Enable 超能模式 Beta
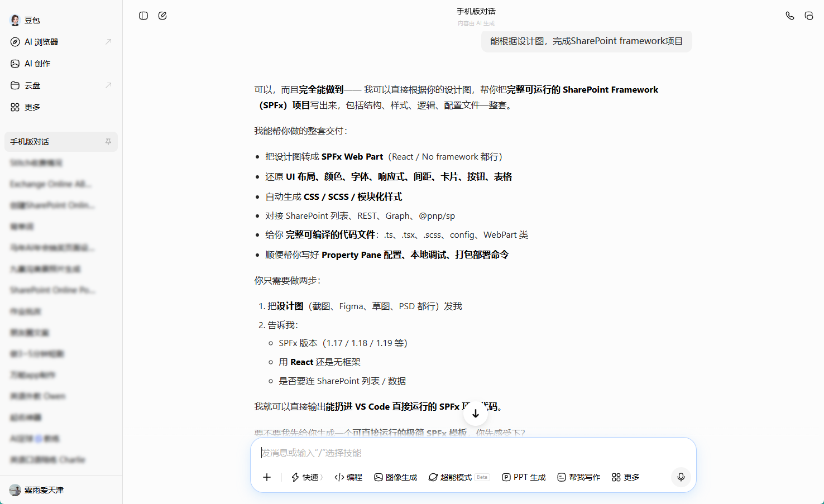The width and height of the screenshot is (824, 504). (459, 477)
